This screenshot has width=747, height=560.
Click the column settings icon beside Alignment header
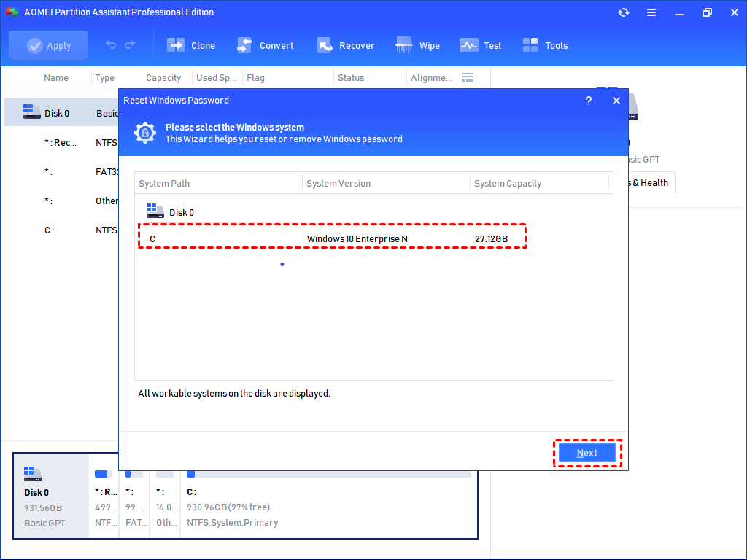coord(468,77)
